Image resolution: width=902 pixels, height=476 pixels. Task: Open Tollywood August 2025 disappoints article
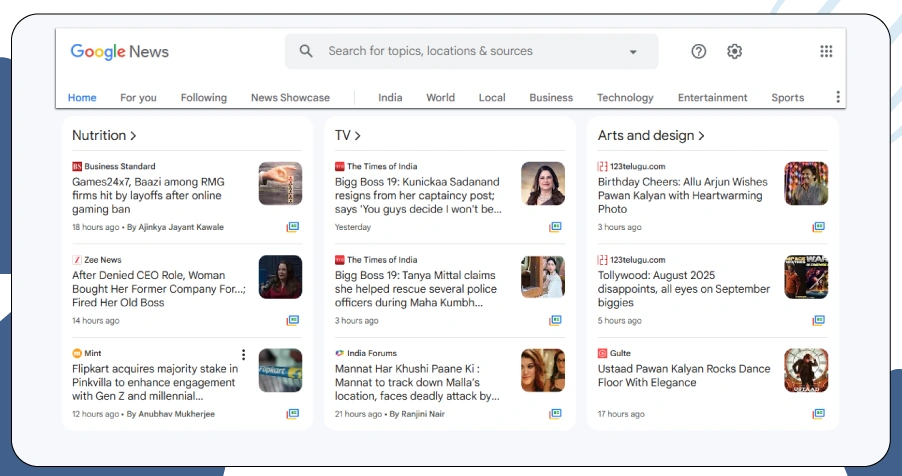pyautogui.click(x=683, y=289)
